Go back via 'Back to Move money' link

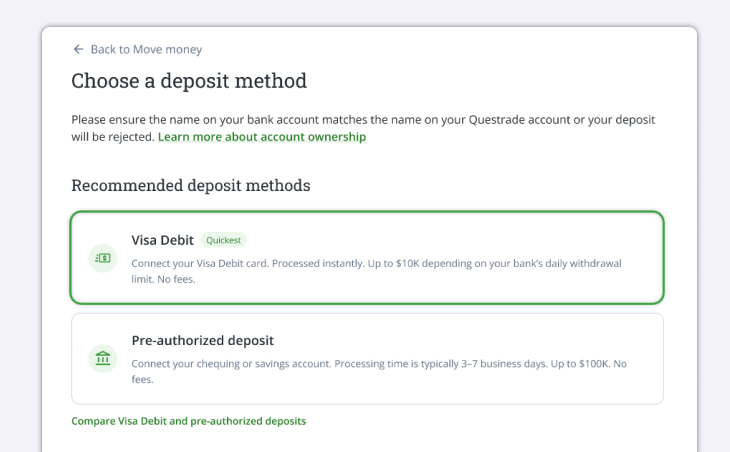coord(146,49)
